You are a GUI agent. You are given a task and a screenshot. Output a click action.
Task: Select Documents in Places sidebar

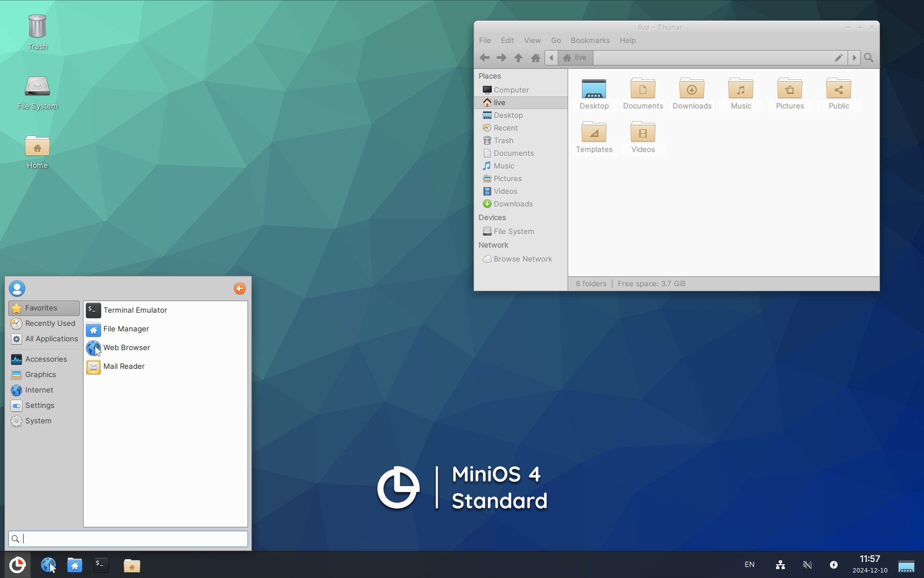point(521,153)
